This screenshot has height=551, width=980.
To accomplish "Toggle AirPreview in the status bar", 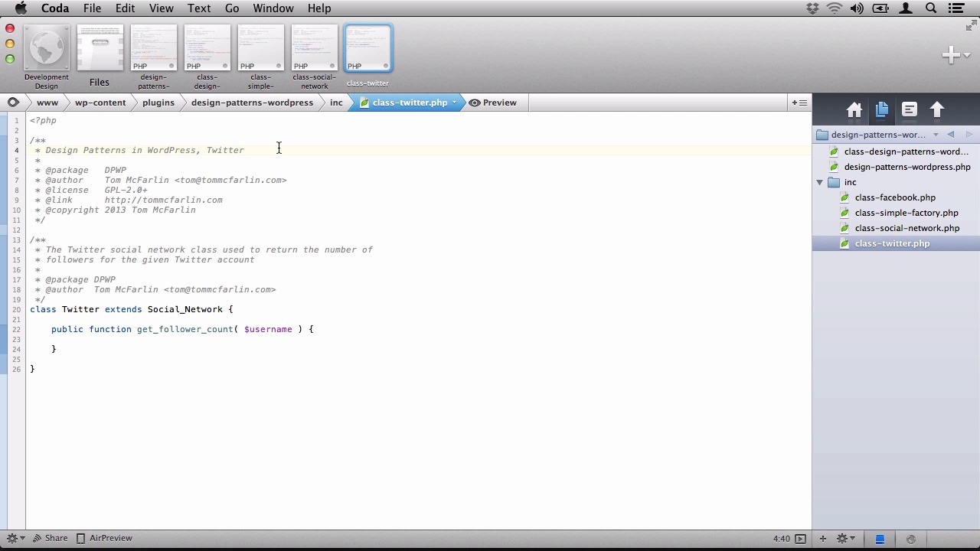I will pyautogui.click(x=105, y=538).
